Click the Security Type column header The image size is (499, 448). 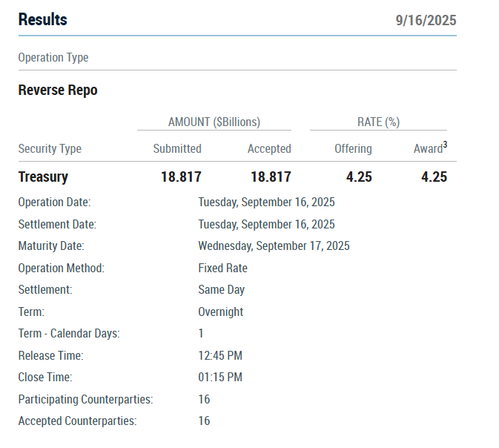click(50, 148)
